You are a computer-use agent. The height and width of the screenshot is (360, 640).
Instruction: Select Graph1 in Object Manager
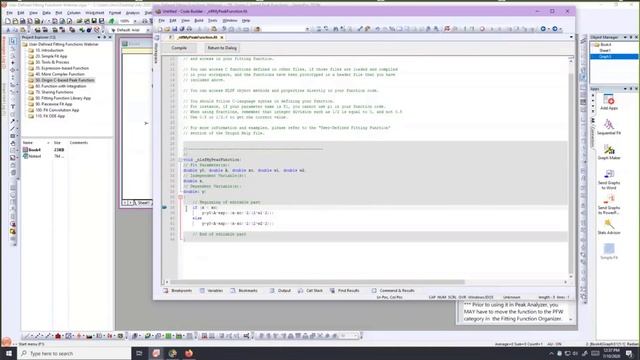click(614, 57)
